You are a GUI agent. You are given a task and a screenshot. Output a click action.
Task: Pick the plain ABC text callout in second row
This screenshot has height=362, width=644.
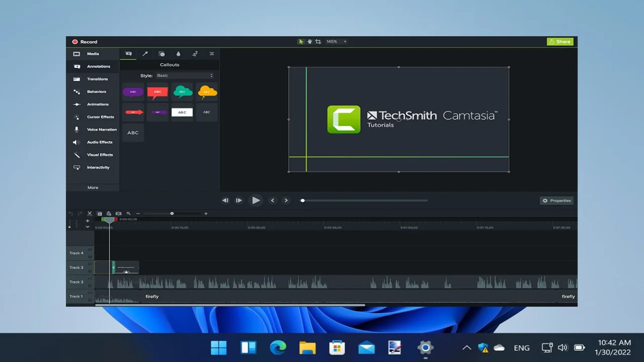pyautogui.click(x=207, y=112)
